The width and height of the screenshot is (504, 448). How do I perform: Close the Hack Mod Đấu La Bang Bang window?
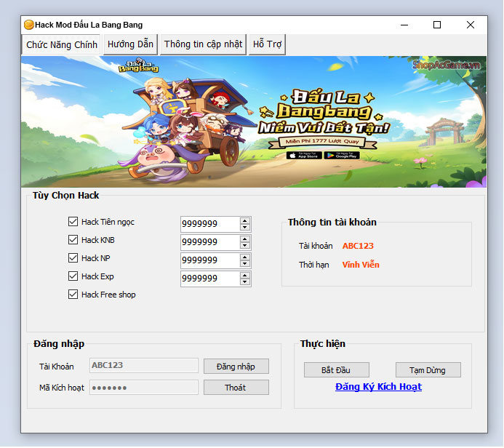471,25
